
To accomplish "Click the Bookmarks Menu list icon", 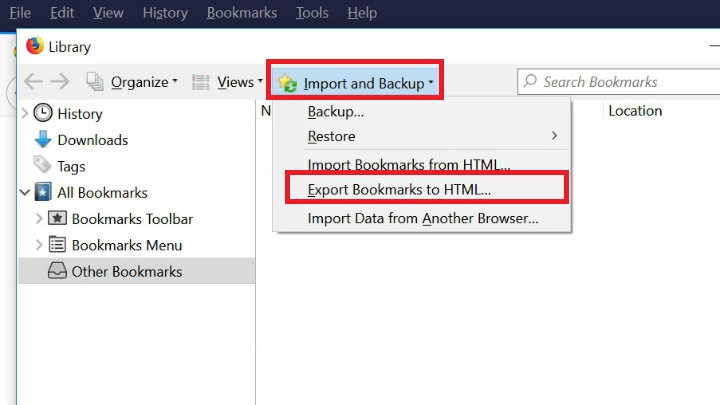I will point(57,244).
